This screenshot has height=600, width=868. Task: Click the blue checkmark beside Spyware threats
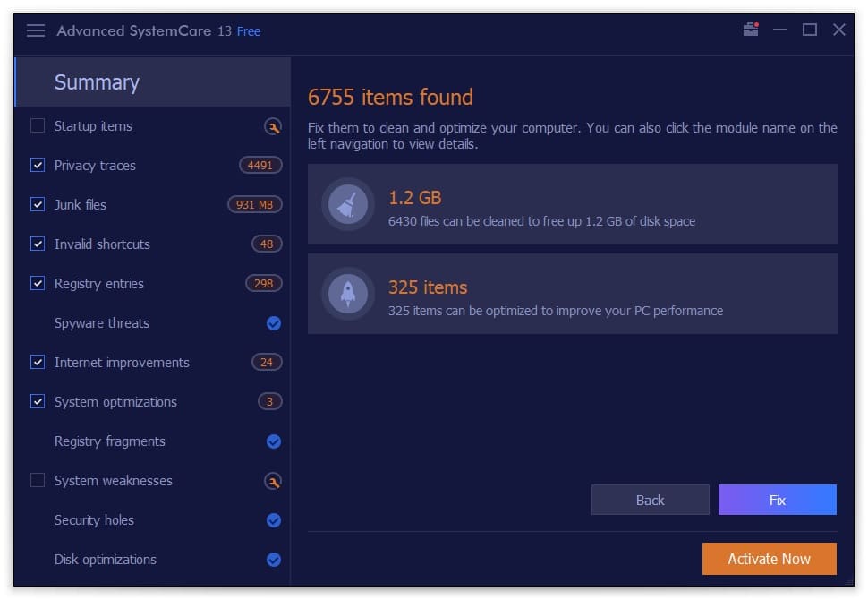click(274, 323)
